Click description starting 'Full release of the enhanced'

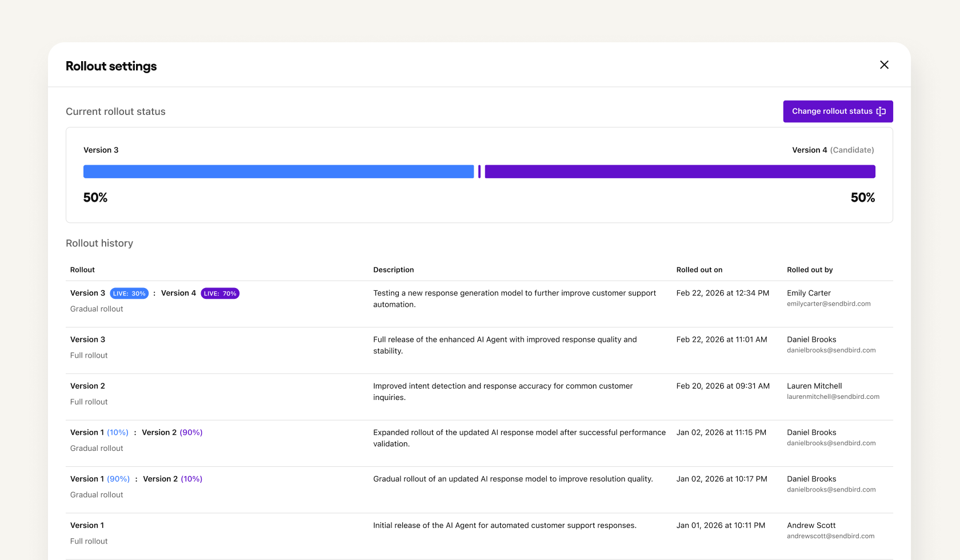[505, 345]
